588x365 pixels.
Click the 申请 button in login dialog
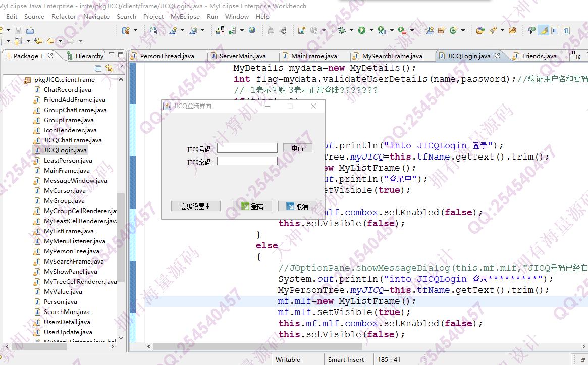[298, 148]
